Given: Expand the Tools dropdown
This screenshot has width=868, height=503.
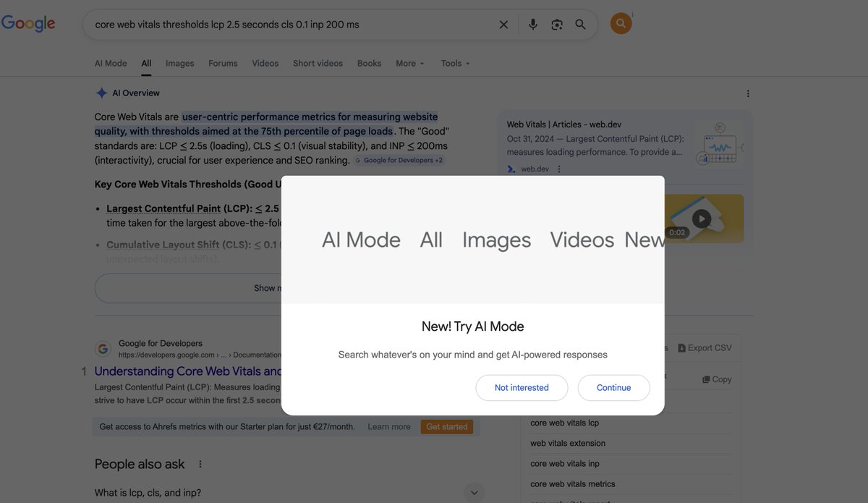Looking at the screenshot, I should pyautogui.click(x=456, y=64).
